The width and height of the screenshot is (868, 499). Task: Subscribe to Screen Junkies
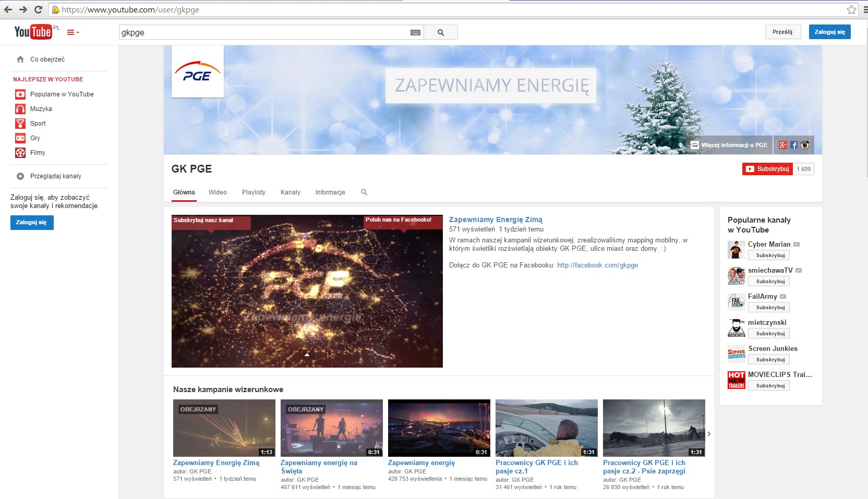pos(769,360)
